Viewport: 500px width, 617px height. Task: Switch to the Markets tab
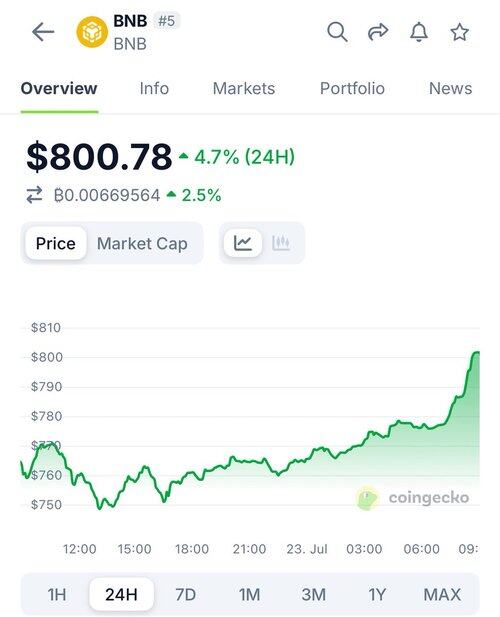244,88
